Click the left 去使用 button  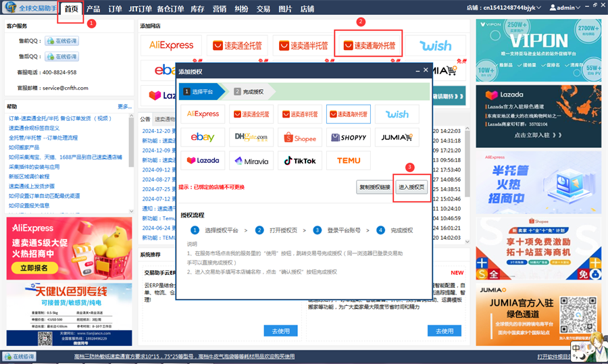[281, 331]
